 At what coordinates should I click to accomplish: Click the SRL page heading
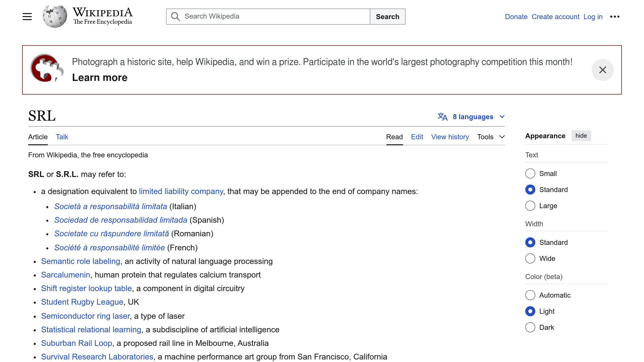point(42,116)
